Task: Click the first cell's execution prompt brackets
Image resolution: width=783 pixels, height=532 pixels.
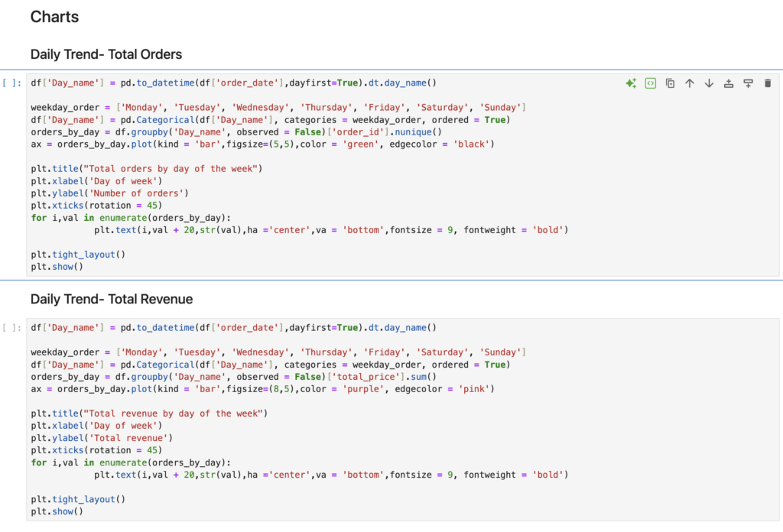Action: click(12, 83)
